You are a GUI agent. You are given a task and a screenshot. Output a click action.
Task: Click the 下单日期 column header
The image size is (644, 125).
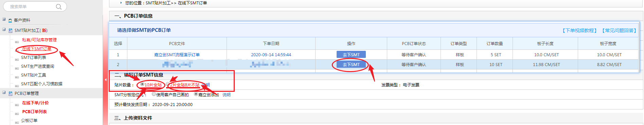tap(271, 44)
